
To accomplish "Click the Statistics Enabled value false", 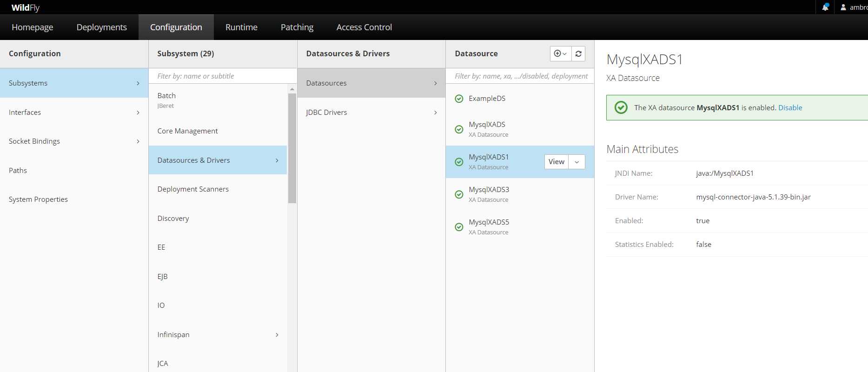I will coord(703,245).
